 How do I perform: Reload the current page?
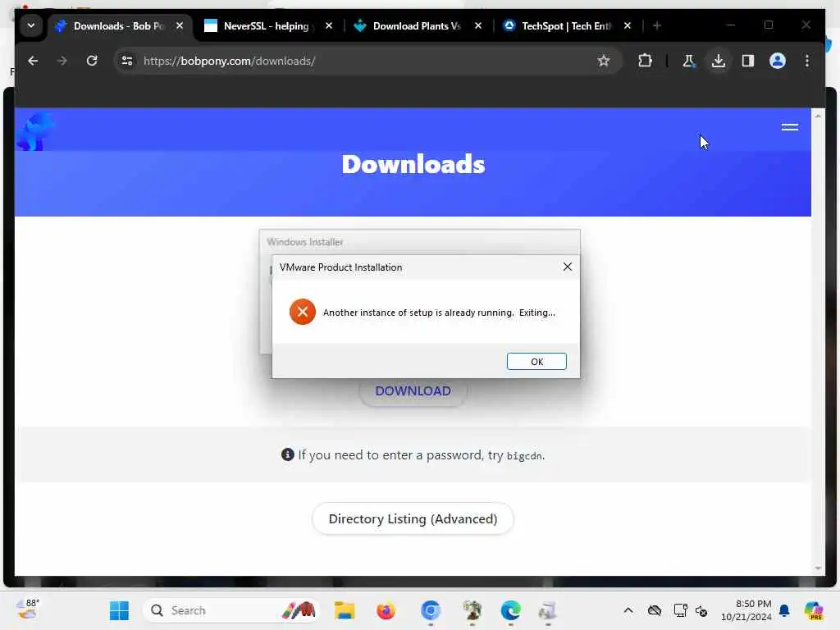92,61
